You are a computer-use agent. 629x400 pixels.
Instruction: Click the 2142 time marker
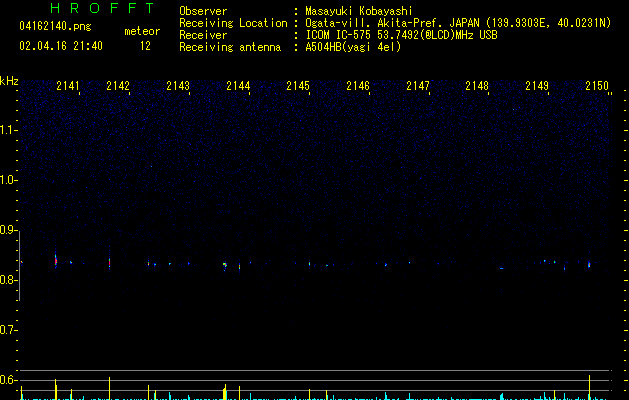click(x=118, y=86)
